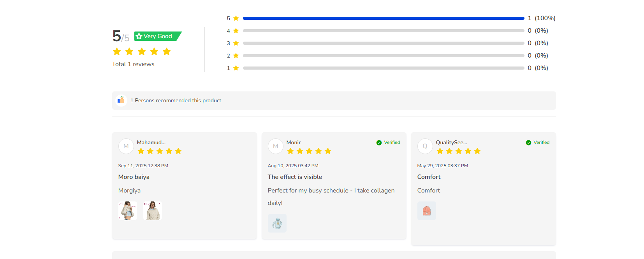Click Monir's round avatar icon
This screenshot has width=644, height=259.
click(x=276, y=146)
